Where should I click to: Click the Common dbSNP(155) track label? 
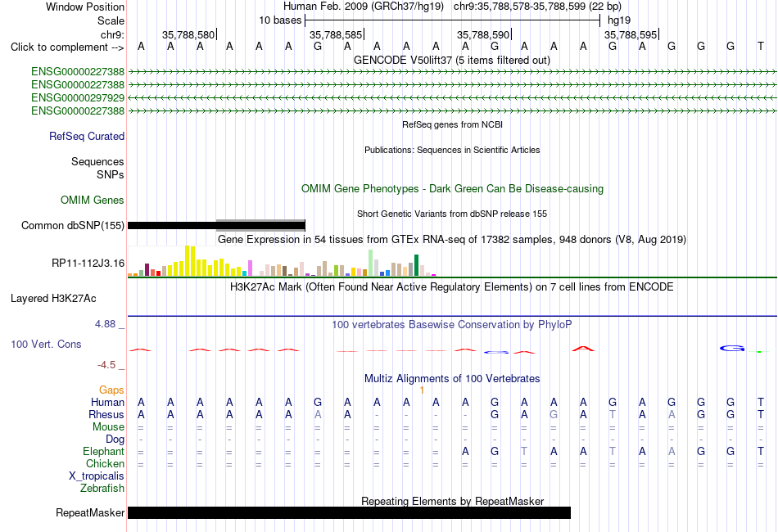click(73, 226)
